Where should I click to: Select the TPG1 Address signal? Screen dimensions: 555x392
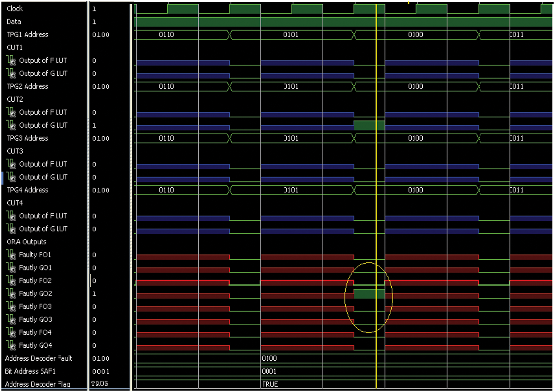click(x=28, y=34)
